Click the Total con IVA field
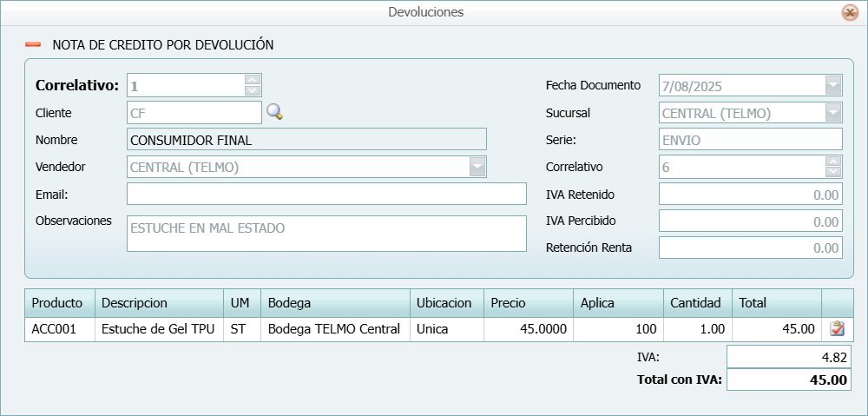The image size is (868, 416). [789, 380]
